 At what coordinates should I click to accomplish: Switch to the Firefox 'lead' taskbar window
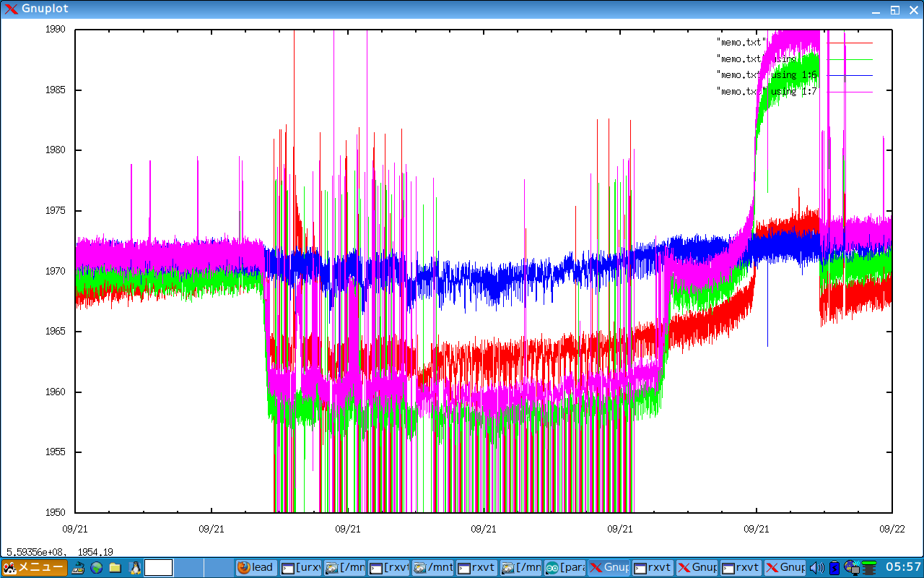tap(256, 567)
